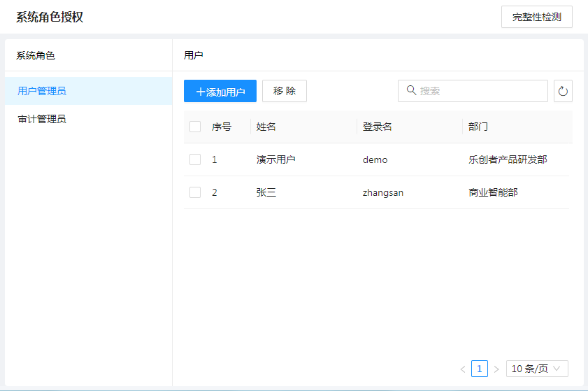588x391 pixels.
Task: Check the box for row 张三
Action: coord(195,192)
